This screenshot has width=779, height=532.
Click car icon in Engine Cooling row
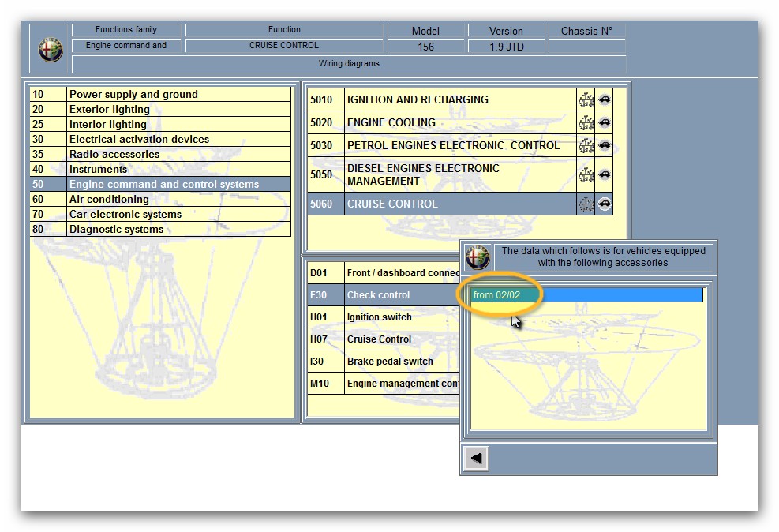604,122
